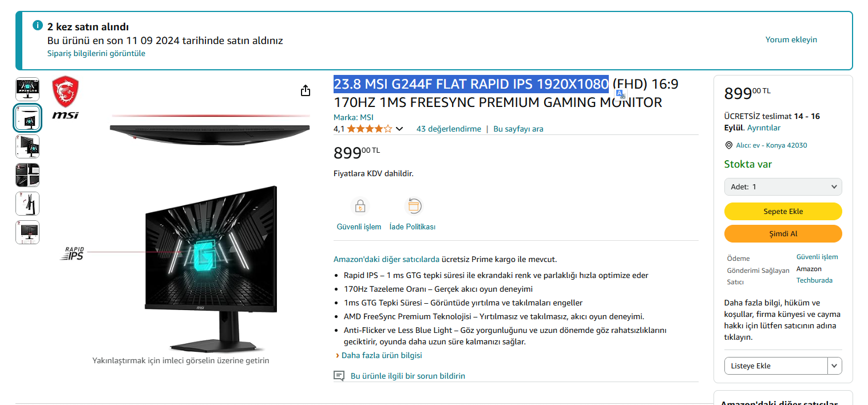Image resolution: width=868 pixels, height=405 pixels.
Task: Click the İade Politikası return icon
Action: pos(413,205)
